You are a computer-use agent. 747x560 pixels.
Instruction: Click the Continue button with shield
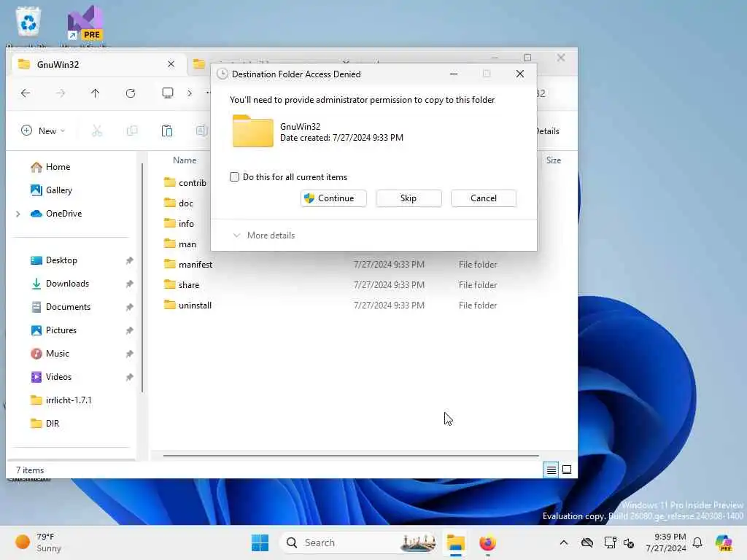tap(333, 198)
